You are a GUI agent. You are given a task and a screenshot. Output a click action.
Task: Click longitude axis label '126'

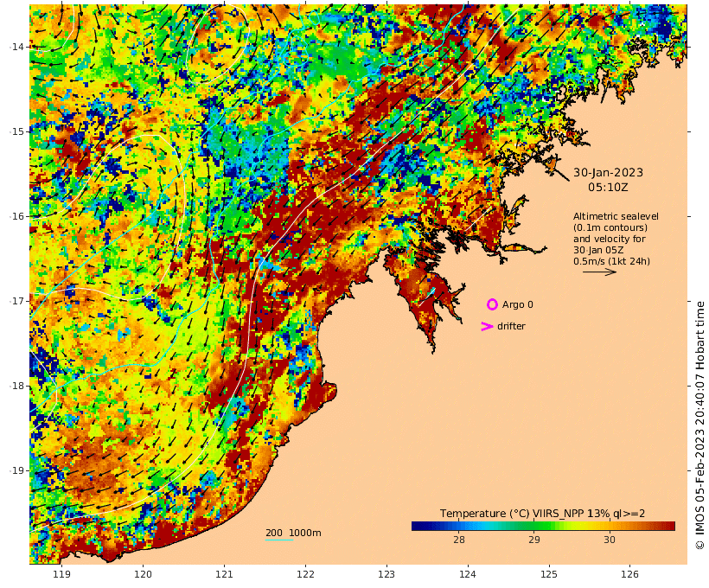coord(629,574)
